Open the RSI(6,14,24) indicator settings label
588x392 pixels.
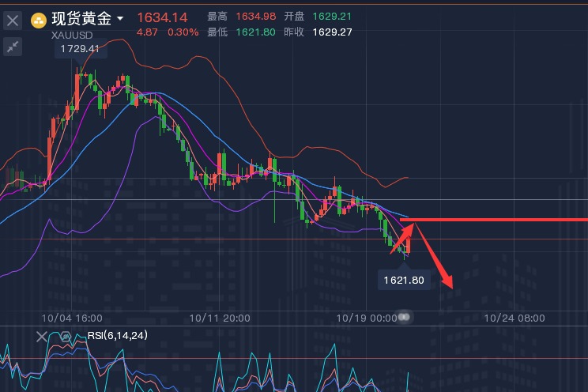pos(117,336)
